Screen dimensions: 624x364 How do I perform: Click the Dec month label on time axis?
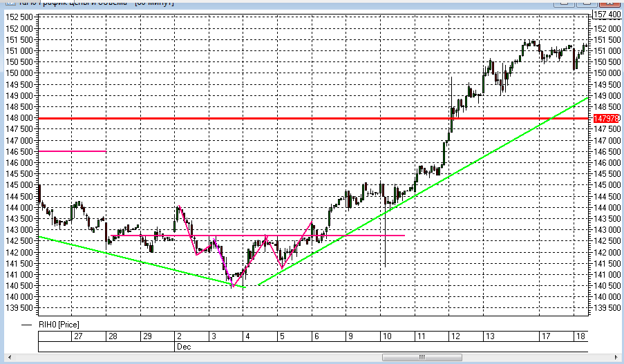click(184, 347)
